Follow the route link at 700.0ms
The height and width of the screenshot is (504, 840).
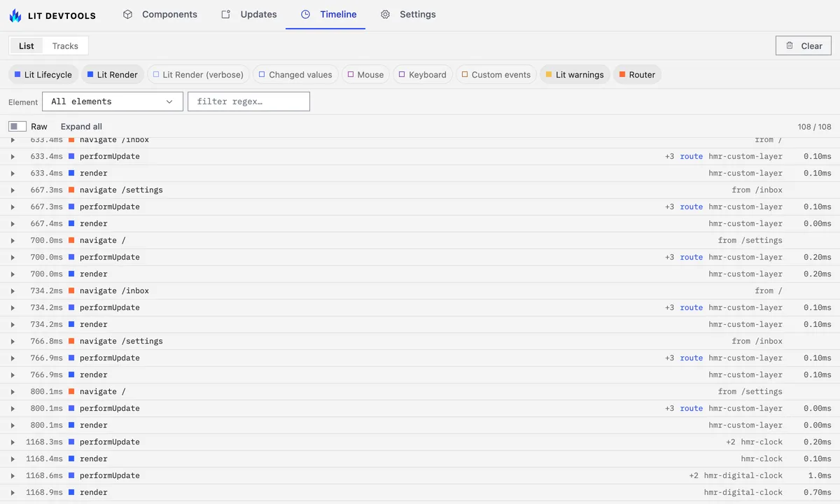click(x=692, y=257)
